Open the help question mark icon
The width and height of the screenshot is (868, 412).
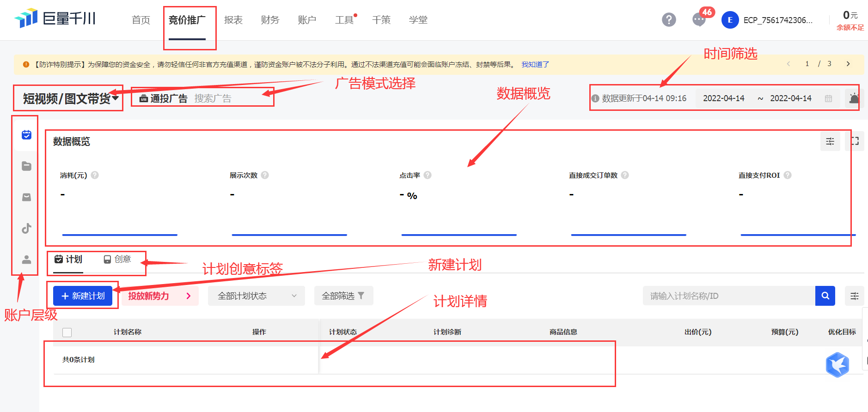coord(669,20)
